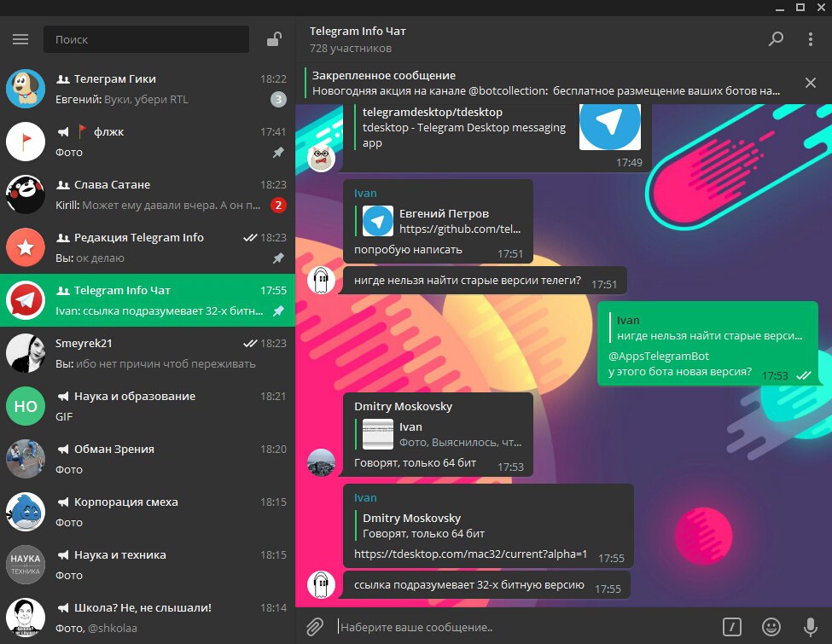Click the pin icon on Редакция Telegram Info
The height and width of the screenshot is (644, 832).
tap(278, 258)
